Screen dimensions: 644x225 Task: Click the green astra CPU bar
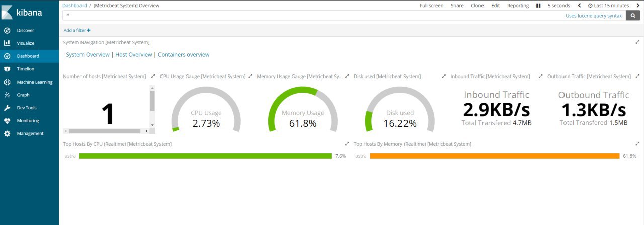(x=205, y=156)
